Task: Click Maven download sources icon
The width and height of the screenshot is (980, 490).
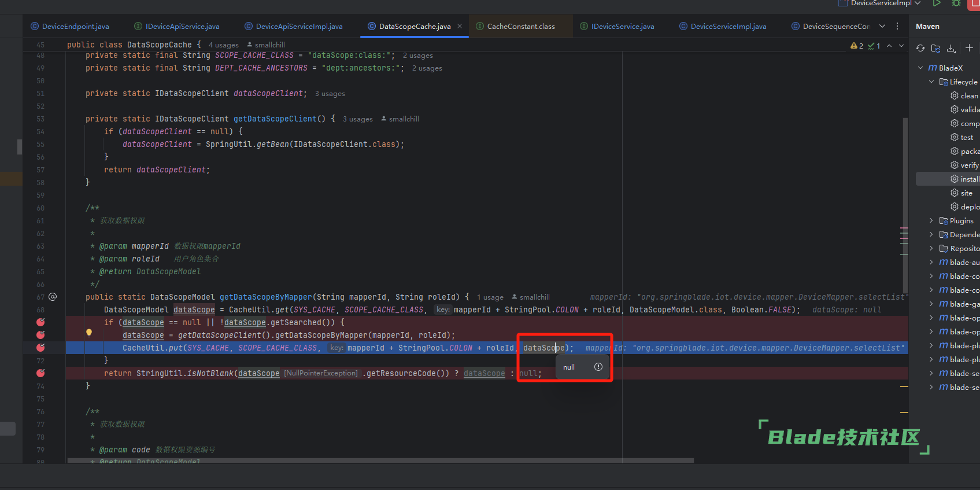Action: 951,48
